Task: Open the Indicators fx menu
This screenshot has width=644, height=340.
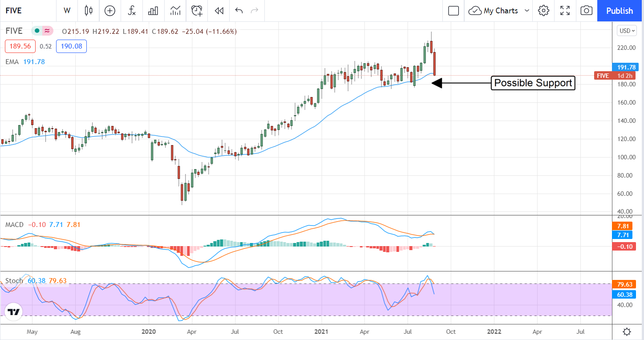Action: click(132, 11)
